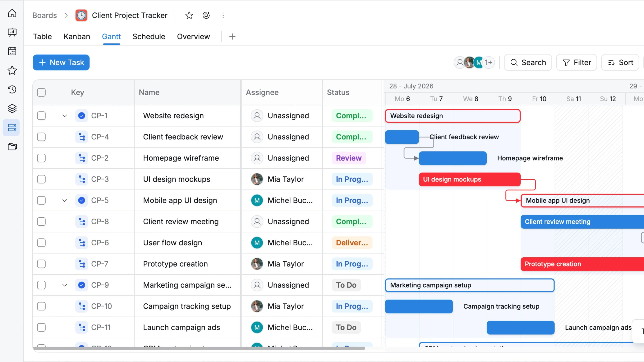Viewport: 644px width, 362px height.
Task: Click the horizontal scrollbar under the table
Action: [199, 348]
